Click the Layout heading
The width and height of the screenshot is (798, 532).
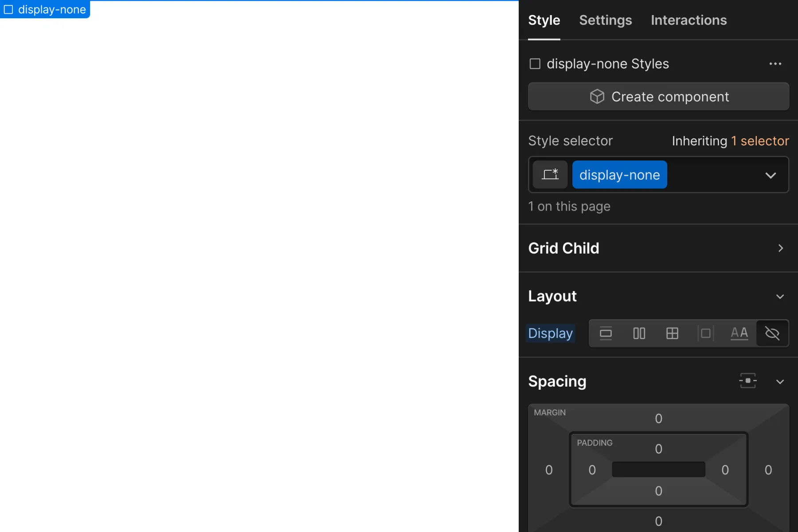point(552,296)
